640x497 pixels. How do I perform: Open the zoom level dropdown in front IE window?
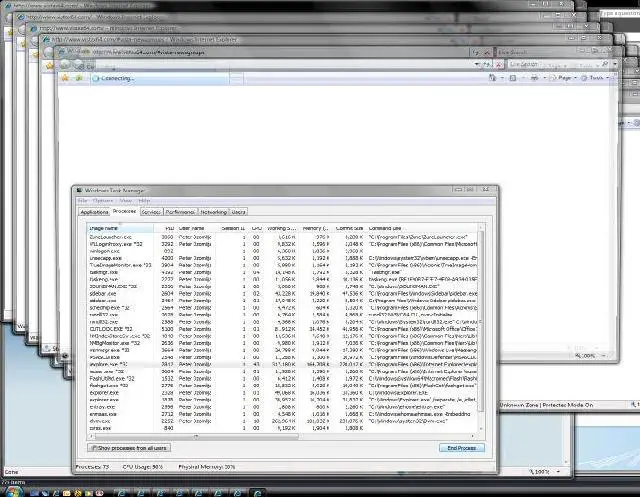tap(604, 356)
